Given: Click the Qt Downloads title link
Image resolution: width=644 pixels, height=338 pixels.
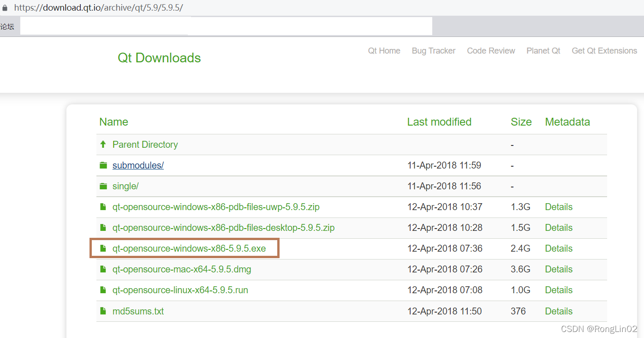Looking at the screenshot, I should 159,58.
